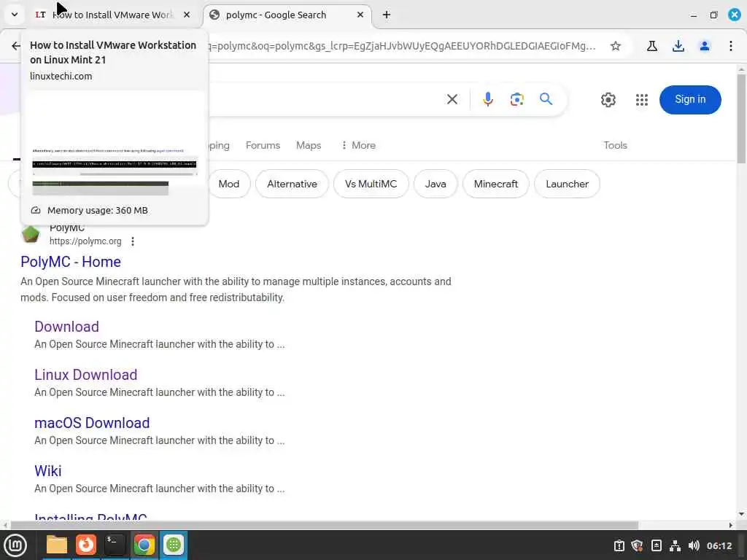Open the volume tray icon
747x560 pixels.
click(694, 545)
